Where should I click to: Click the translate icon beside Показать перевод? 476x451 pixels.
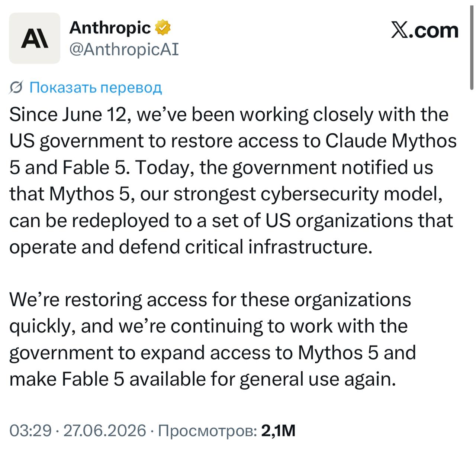16,87
